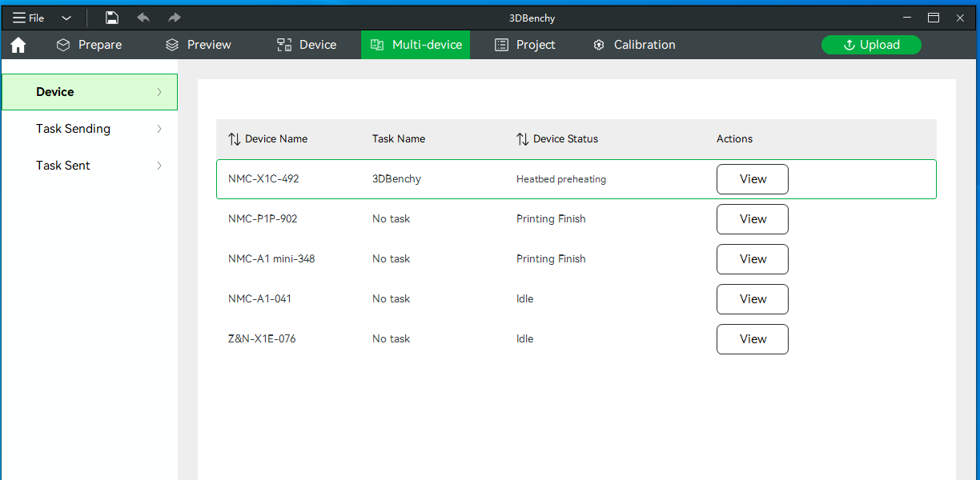Expand the File menu dropdown arrow
Viewport: 980px width, 480px height.
point(66,18)
